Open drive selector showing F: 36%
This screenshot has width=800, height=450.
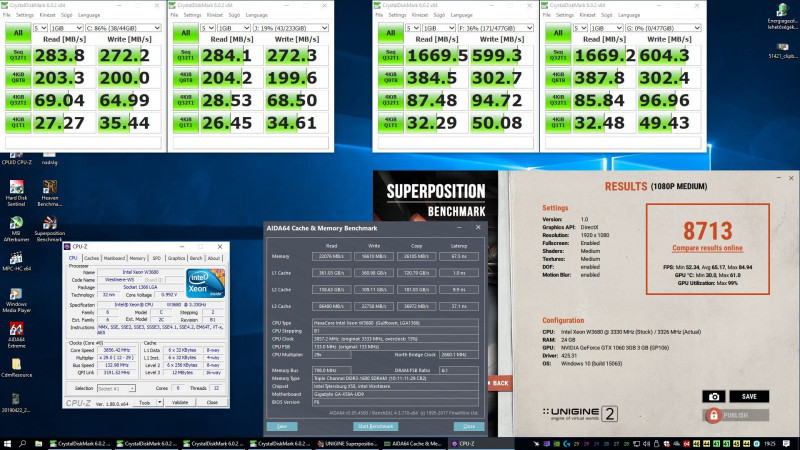tap(496, 28)
